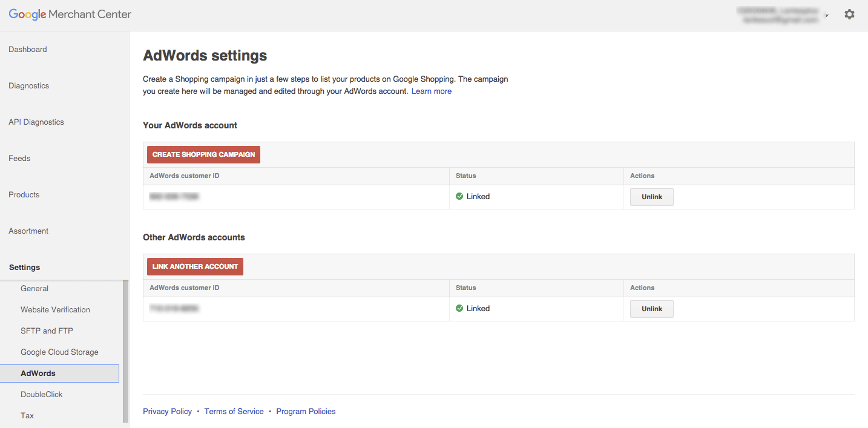Navigate to Feeds
868x428 pixels.
tap(19, 159)
